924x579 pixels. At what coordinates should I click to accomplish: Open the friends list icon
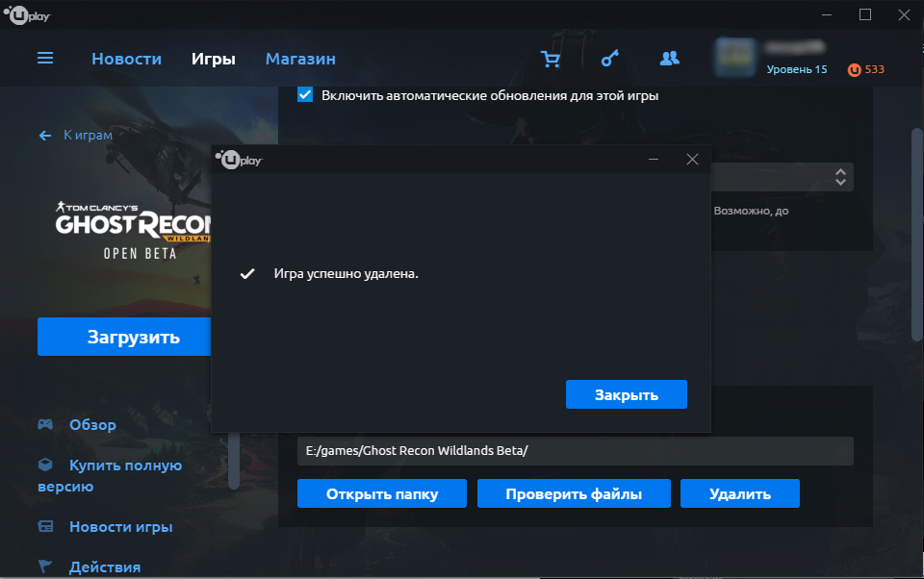point(670,59)
